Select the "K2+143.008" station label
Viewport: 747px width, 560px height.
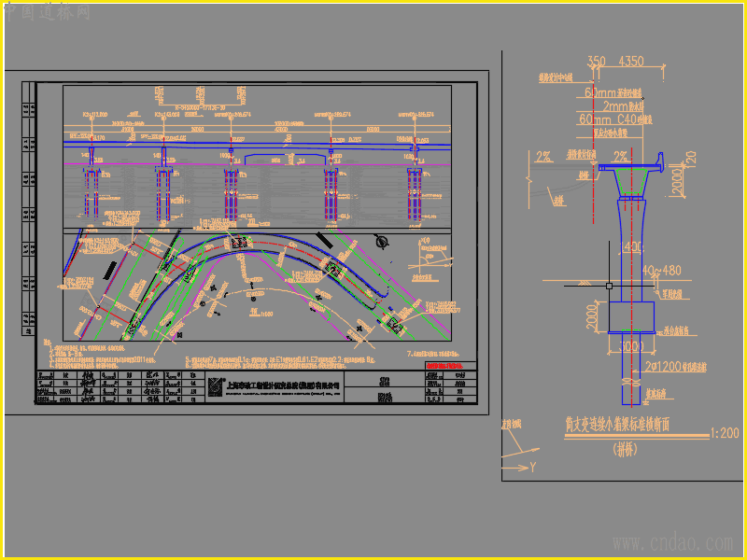pos(167,115)
